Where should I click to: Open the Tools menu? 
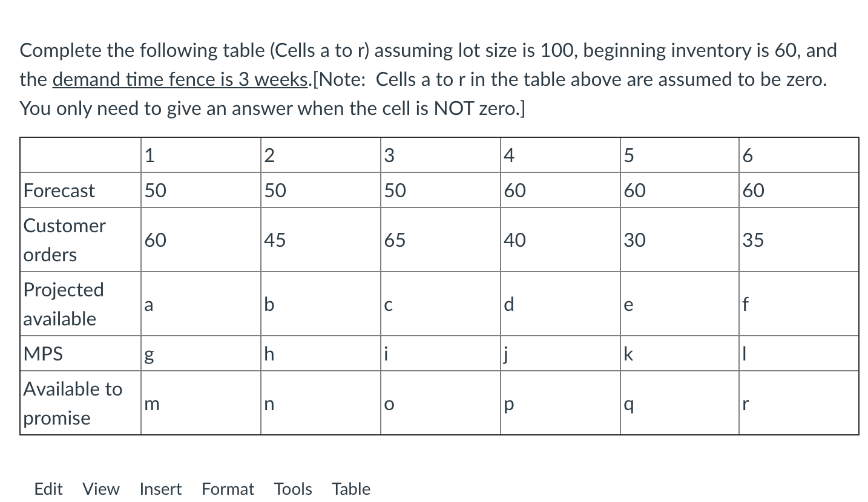[x=292, y=489]
